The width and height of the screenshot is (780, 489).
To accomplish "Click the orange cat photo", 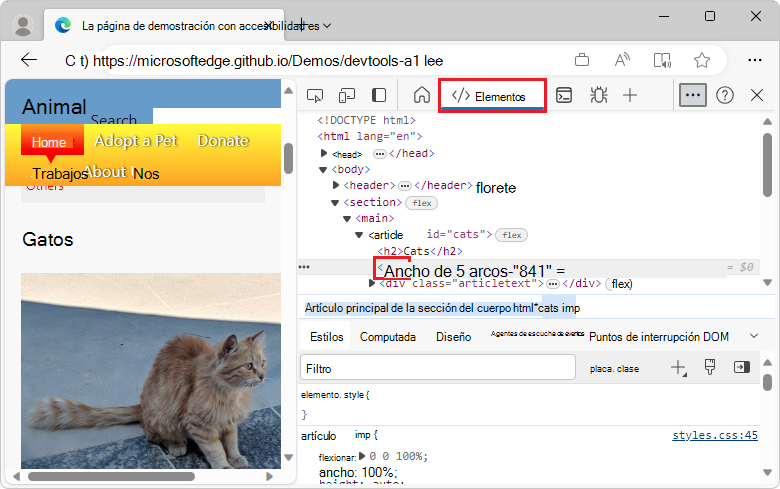I will pyautogui.click(x=151, y=371).
